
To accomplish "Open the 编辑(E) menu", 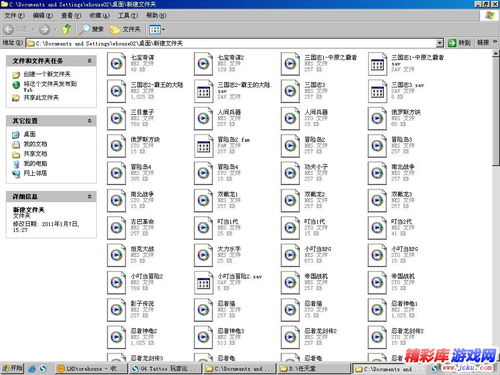I will click(43, 15).
